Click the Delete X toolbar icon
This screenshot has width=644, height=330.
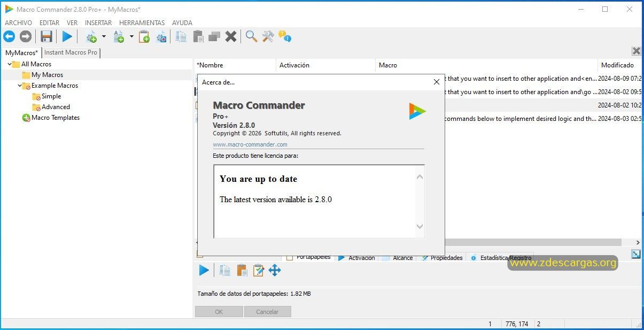231,36
